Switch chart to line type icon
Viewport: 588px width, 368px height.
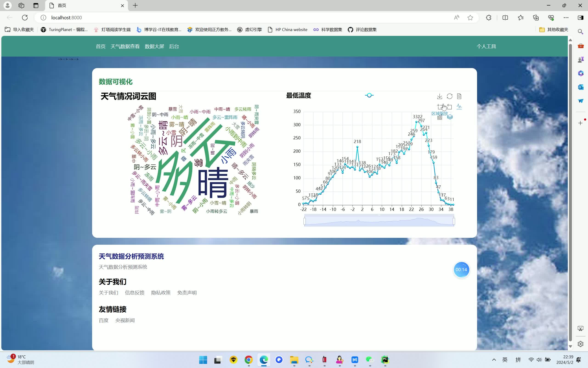tap(459, 106)
